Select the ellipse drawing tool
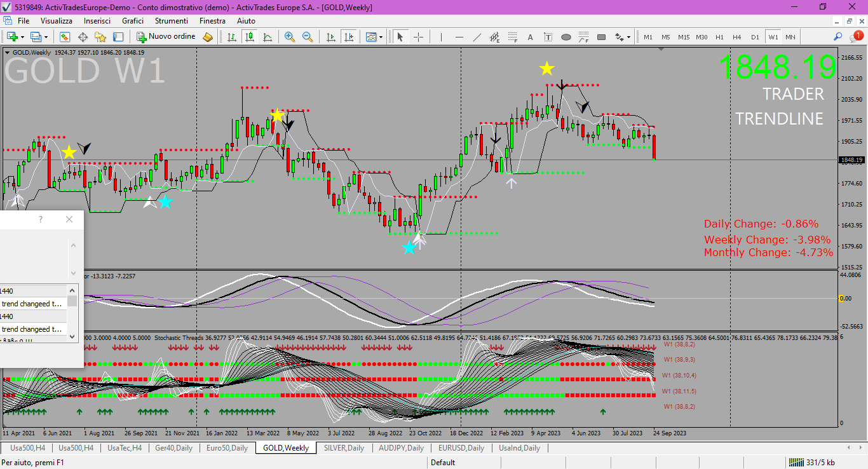 [566, 37]
